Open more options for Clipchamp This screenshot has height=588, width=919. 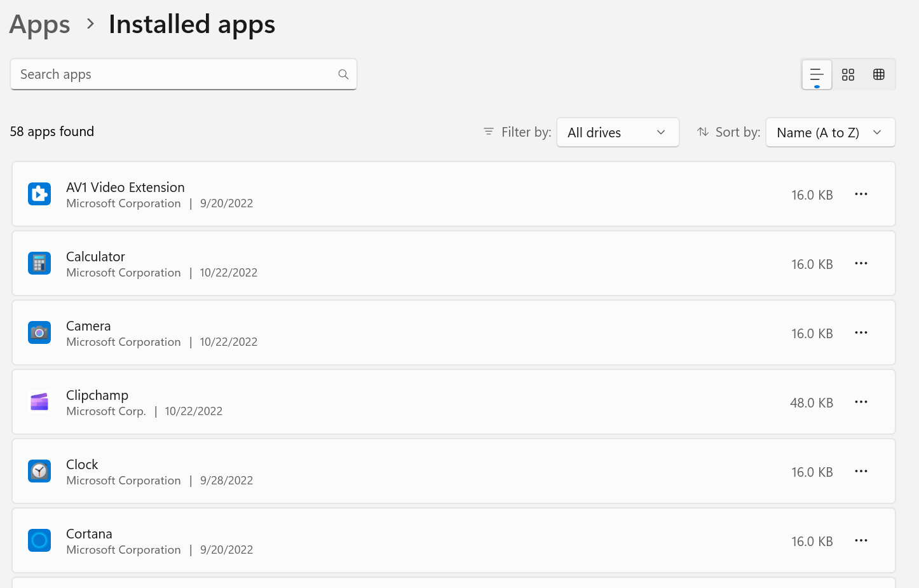861,402
